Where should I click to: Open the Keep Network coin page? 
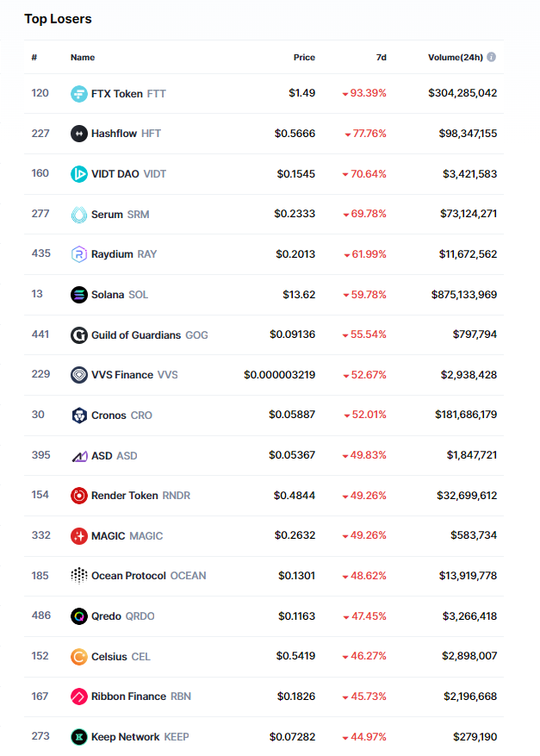pyautogui.click(x=126, y=737)
